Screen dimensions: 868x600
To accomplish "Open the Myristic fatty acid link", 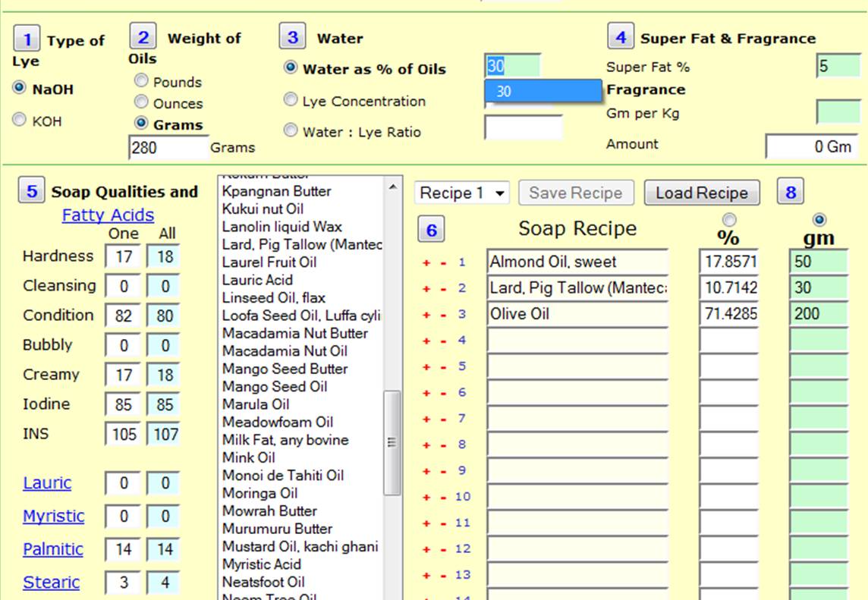I will [x=54, y=516].
